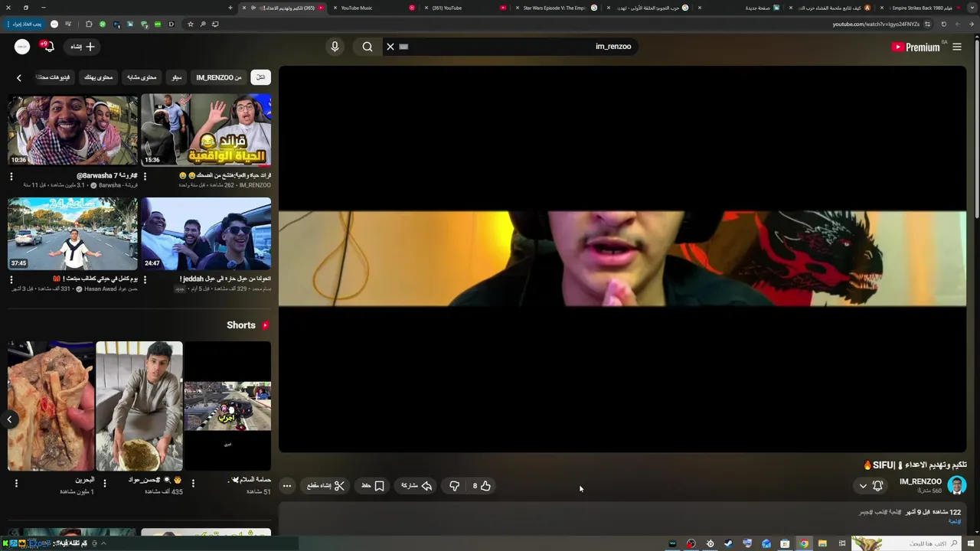Open the Hasan Awad 37:45 video thumbnail
The width and height of the screenshot is (980, 551).
[73, 233]
